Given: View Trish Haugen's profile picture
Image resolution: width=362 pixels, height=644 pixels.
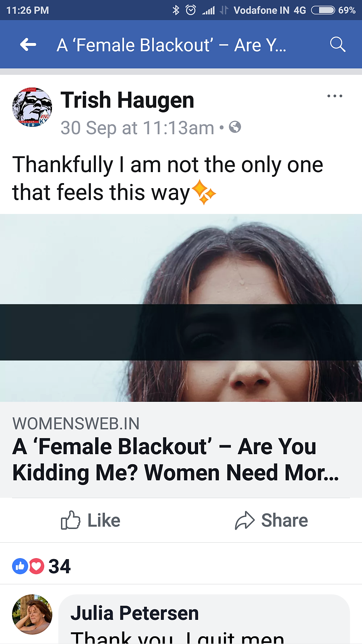Looking at the screenshot, I should [x=32, y=107].
